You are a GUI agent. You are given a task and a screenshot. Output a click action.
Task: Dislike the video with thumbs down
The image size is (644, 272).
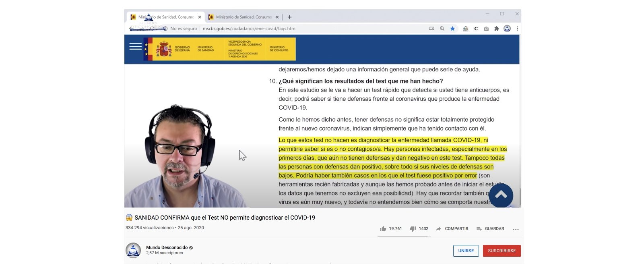click(x=413, y=229)
